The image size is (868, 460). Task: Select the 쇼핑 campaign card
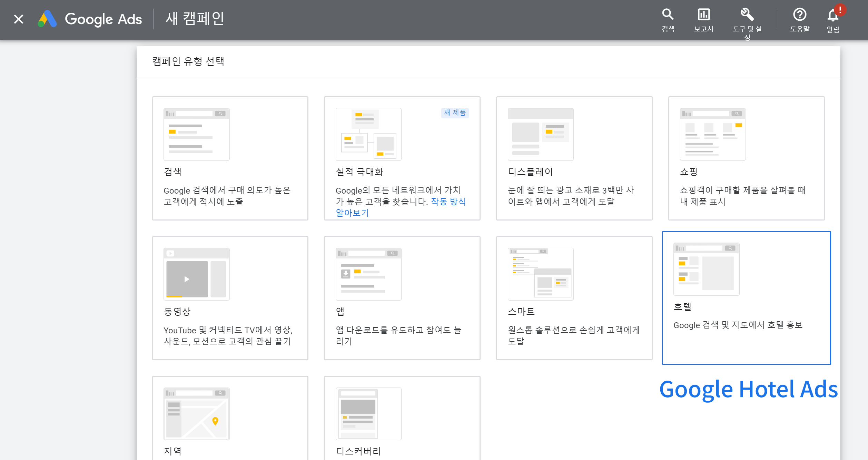click(x=746, y=158)
